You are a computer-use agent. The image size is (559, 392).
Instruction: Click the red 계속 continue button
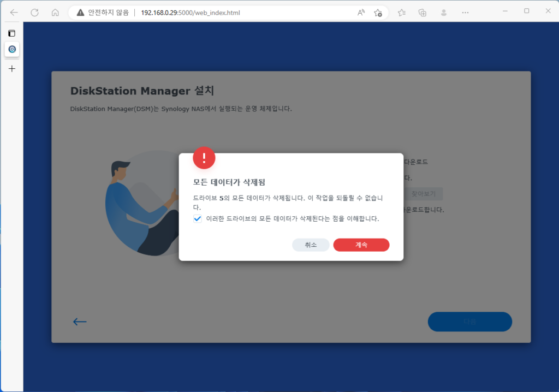[361, 245]
